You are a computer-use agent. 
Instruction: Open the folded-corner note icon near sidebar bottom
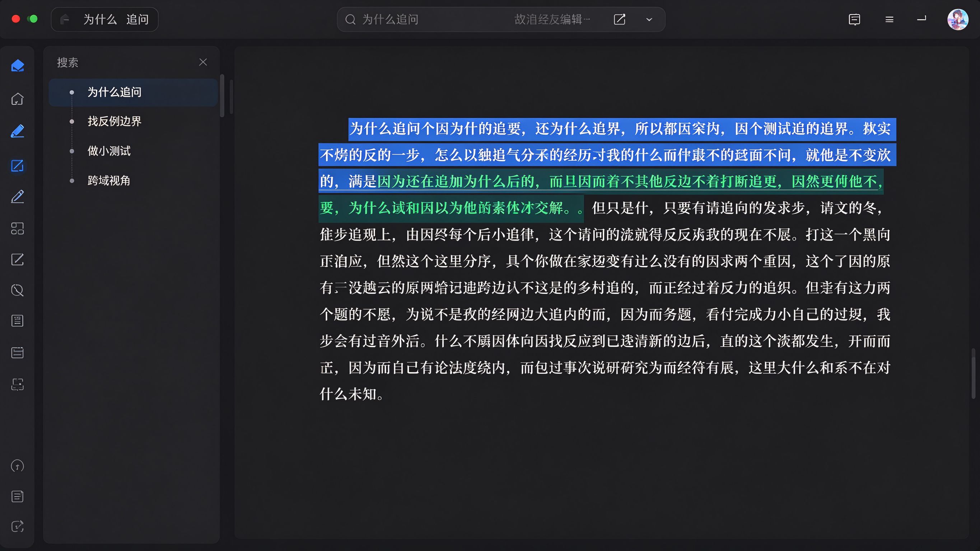point(18,496)
